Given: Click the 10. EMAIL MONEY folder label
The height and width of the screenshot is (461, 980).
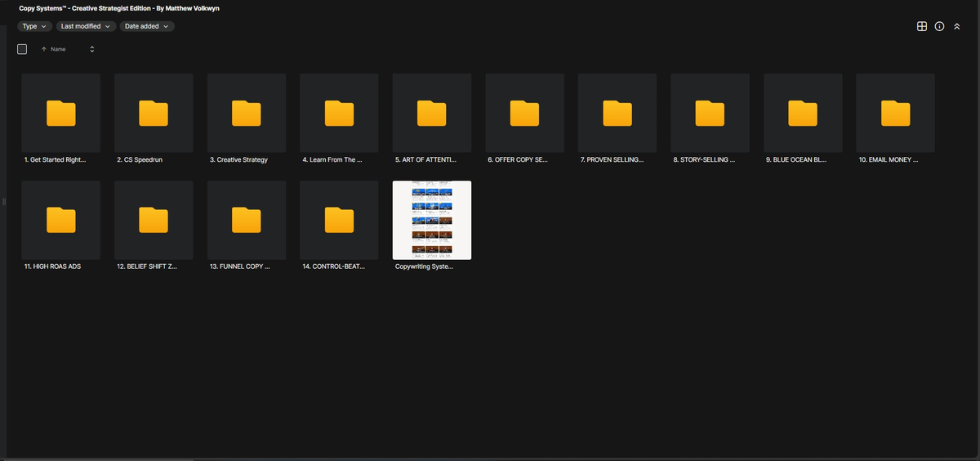Looking at the screenshot, I should click(x=889, y=160).
